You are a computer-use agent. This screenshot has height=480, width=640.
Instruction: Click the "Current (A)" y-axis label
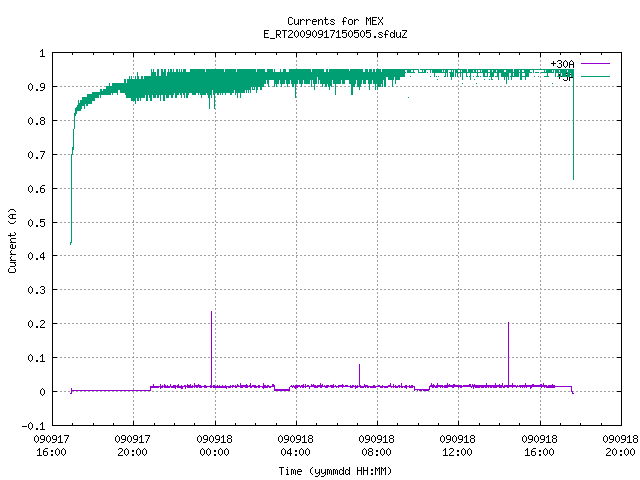pyautogui.click(x=12, y=241)
